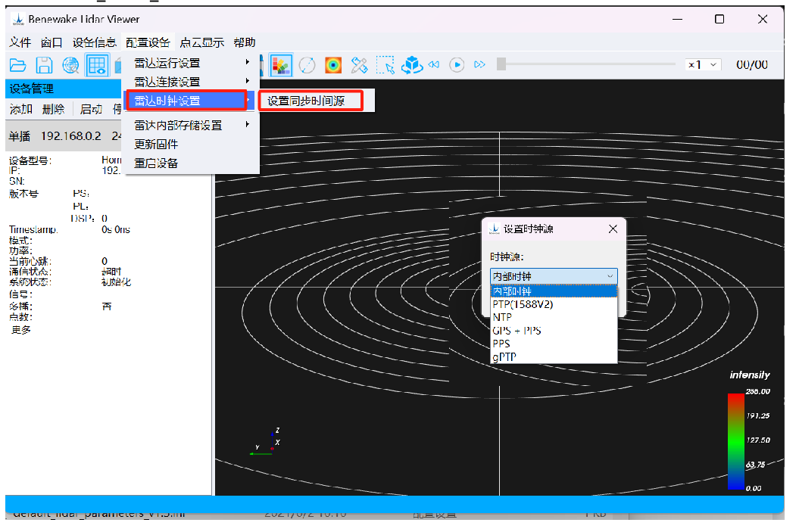This screenshot has width=799, height=532.
Task: Click the rewind playback button
Action: click(x=434, y=64)
